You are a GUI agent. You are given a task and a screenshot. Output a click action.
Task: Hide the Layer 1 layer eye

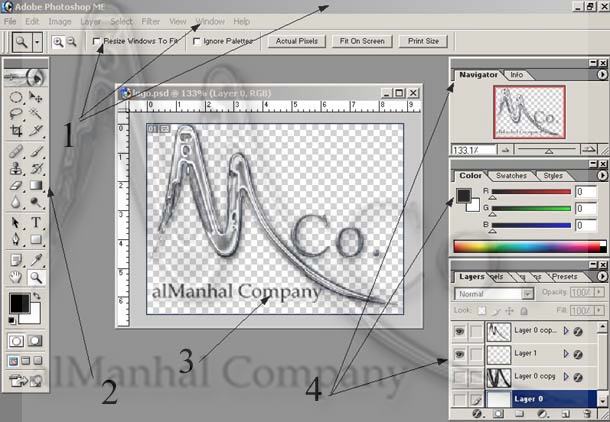pyautogui.click(x=460, y=354)
